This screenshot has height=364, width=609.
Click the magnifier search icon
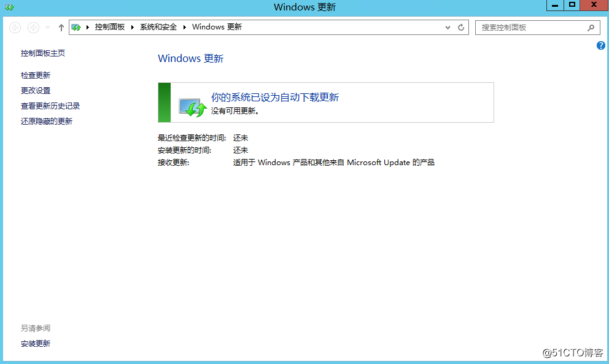[x=591, y=28]
